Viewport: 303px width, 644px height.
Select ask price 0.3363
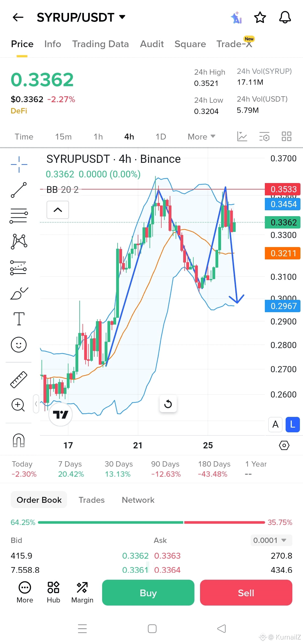(x=167, y=556)
